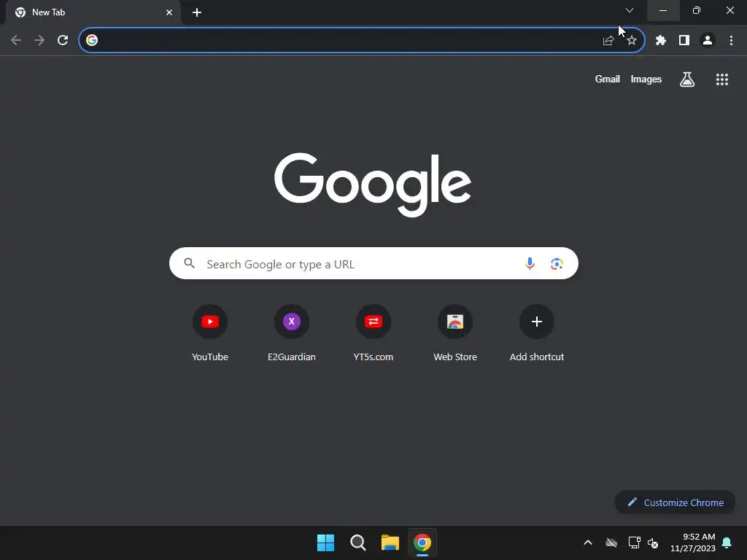Start voice search with the microphone
This screenshot has height=560, width=747.
click(530, 263)
